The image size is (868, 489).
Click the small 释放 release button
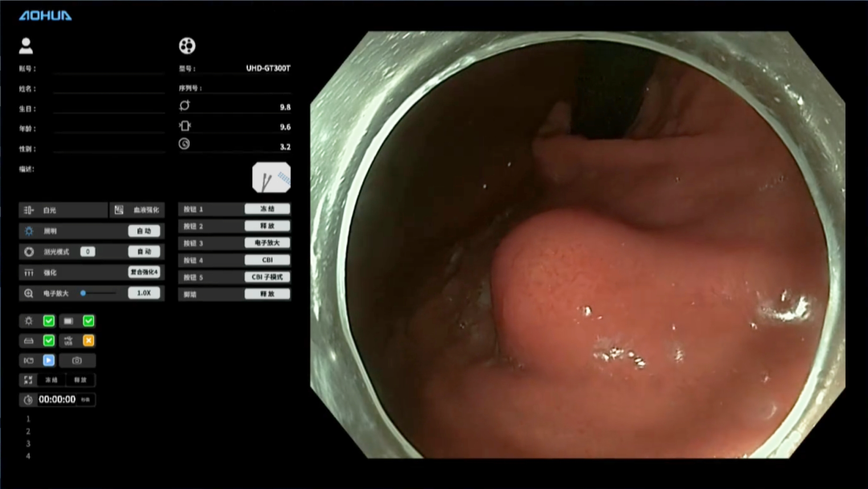pyautogui.click(x=80, y=380)
